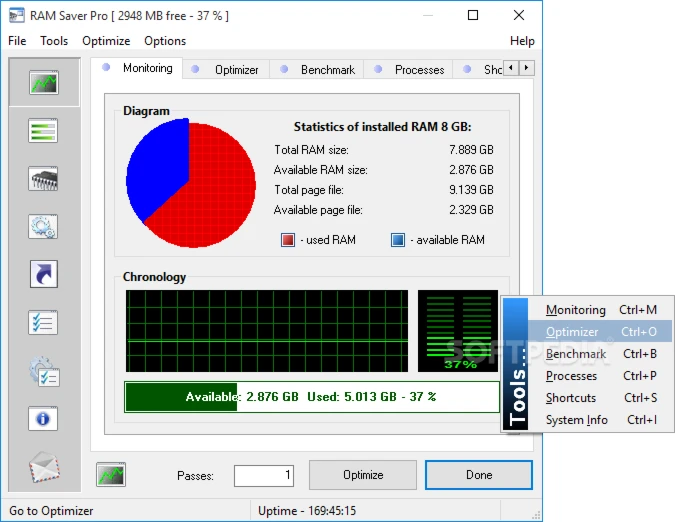Switch to the Benchmark tab

(327, 70)
